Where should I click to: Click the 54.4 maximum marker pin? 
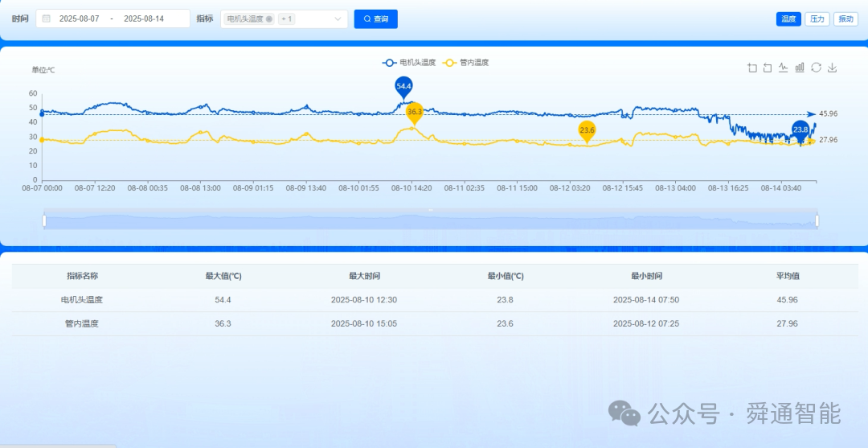click(403, 87)
